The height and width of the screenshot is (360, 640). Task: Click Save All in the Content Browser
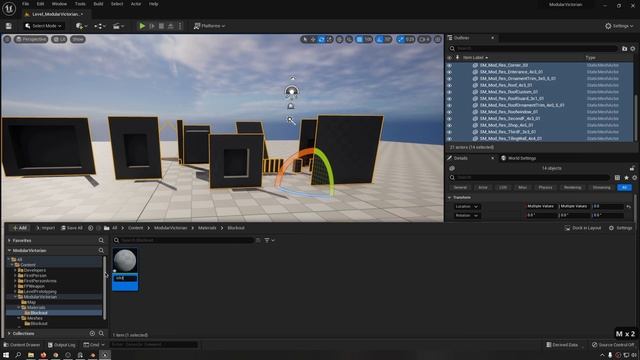tap(72, 228)
